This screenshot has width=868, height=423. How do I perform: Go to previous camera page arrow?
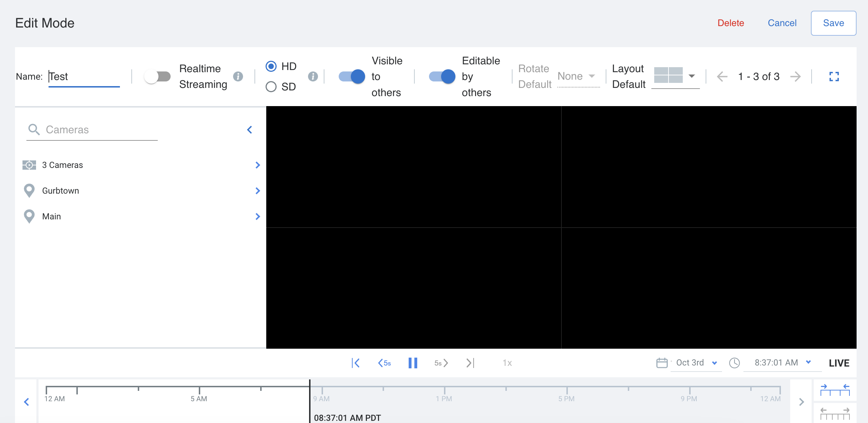coord(722,76)
